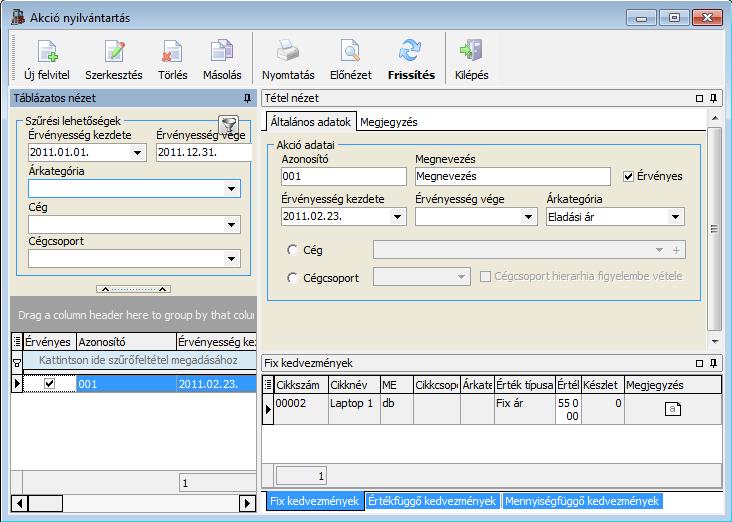732x522 pixels.
Task: Sort by Készlet column header
Action: pyautogui.click(x=603, y=385)
